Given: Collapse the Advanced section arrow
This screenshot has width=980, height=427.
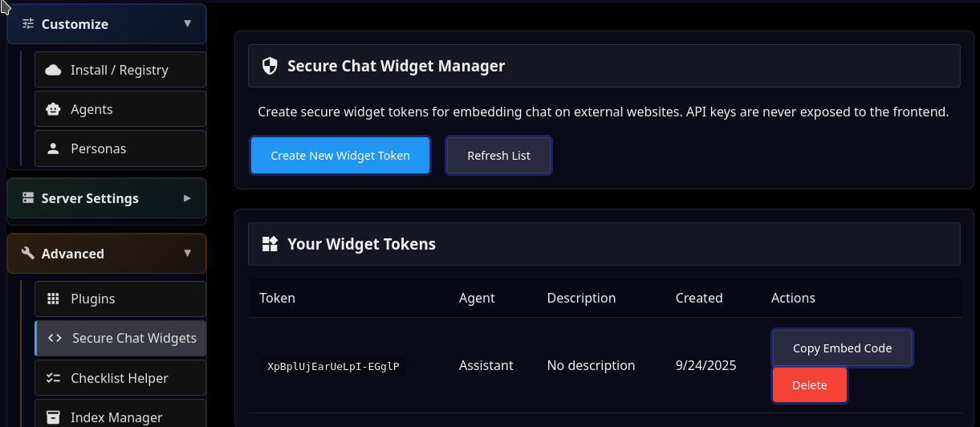Looking at the screenshot, I should (x=188, y=254).
